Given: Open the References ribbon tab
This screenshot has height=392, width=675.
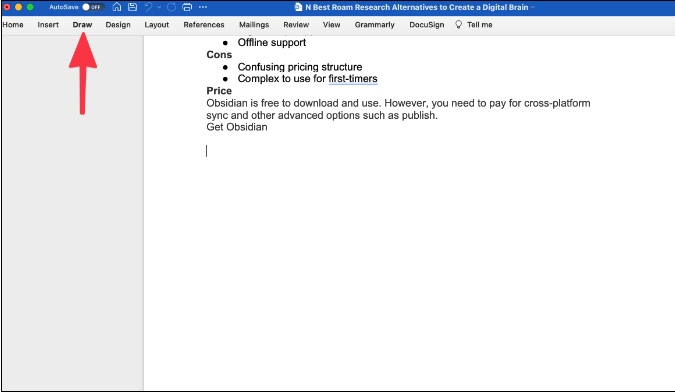Looking at the screenshot, I should pos(204,25).
